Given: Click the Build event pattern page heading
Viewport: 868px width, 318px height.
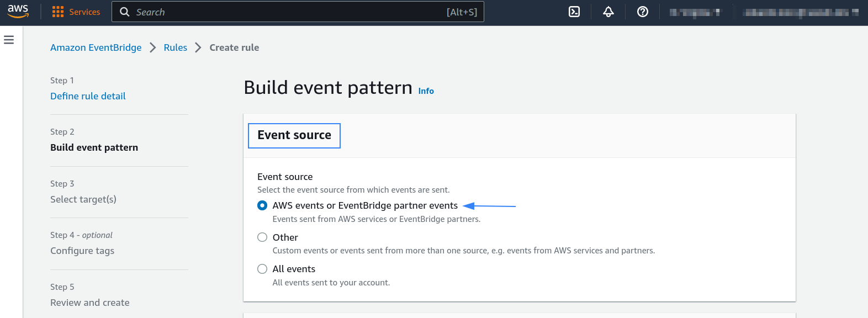Looking at the screenshot, I should pos(328,88).
